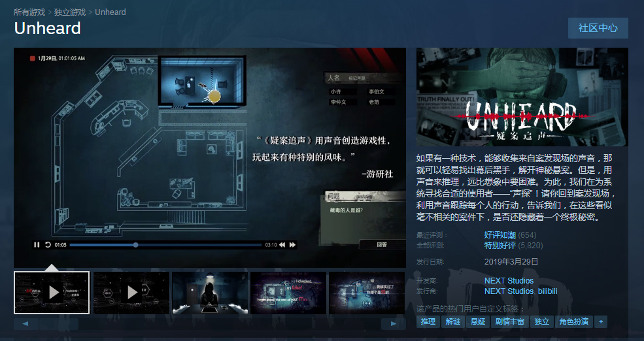Click the thumbnail strip scrollbar handle
The width and height of the screenshot is (644, 341).
(x=59, y=324)
